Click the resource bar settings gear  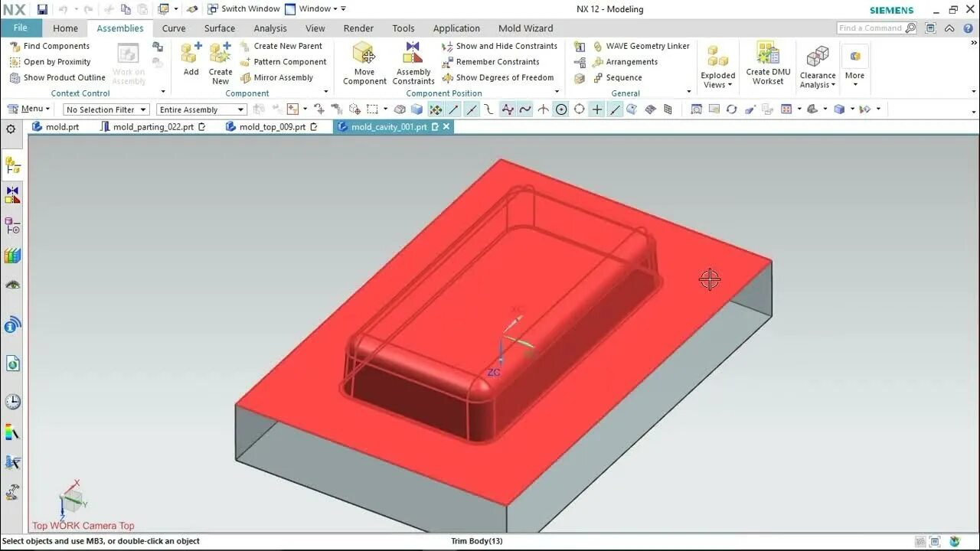tap(11, 129)
